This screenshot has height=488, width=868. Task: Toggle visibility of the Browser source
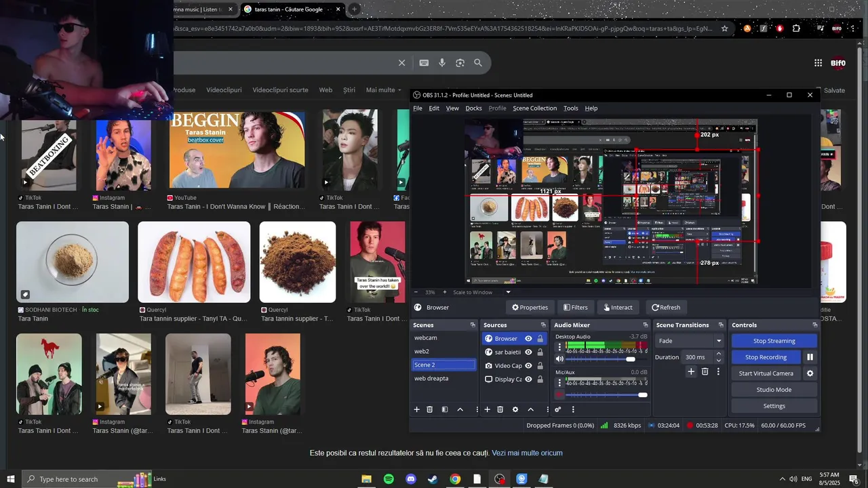[x=528, y=339]
